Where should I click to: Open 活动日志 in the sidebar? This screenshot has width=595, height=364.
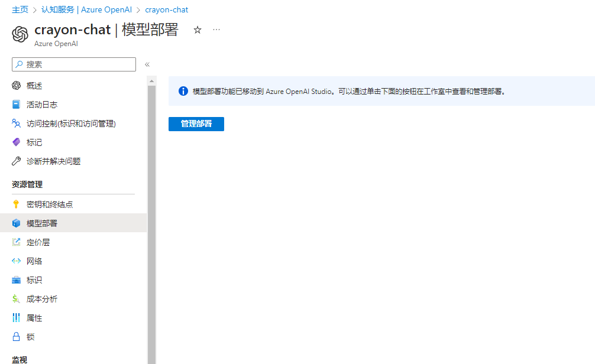(x=73, y=105)
